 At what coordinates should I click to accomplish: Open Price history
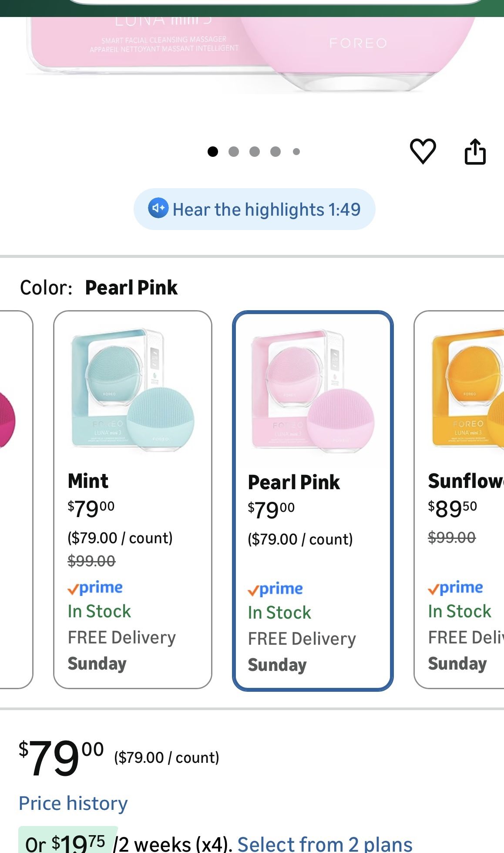[73, 803]
